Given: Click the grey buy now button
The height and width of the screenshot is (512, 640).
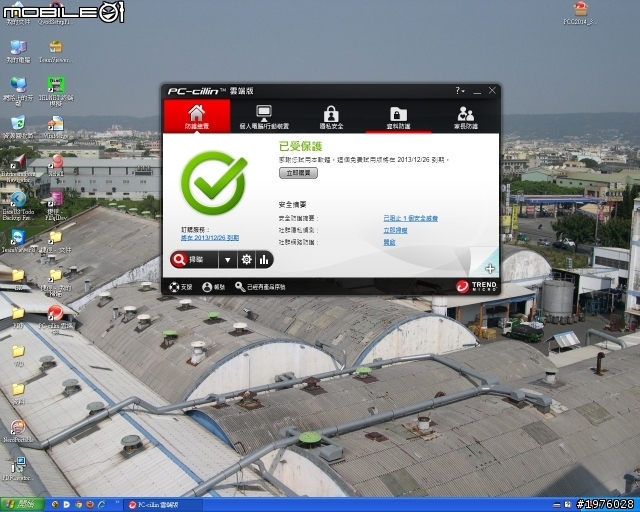Looking at the screenshot, I should [298, 173].
